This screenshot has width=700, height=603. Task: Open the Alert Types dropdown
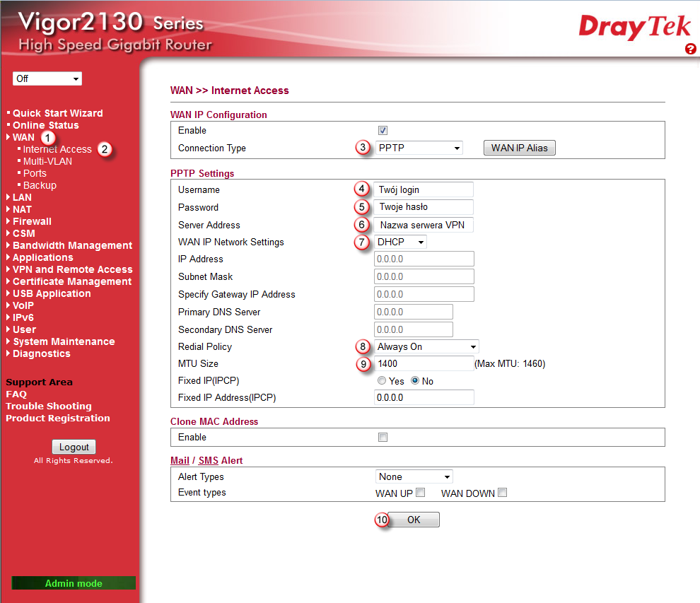414,476
